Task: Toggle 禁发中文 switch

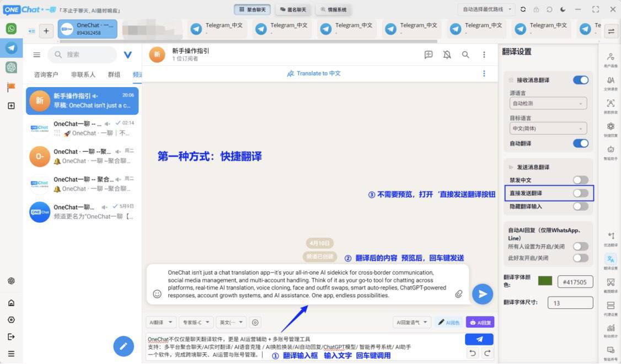Action: 581,180
